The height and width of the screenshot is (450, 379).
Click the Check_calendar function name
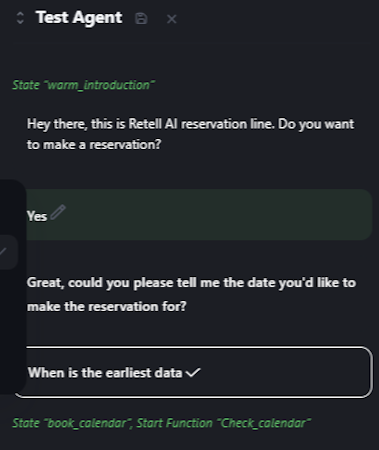pyautogui.click(x=263, y=423)
